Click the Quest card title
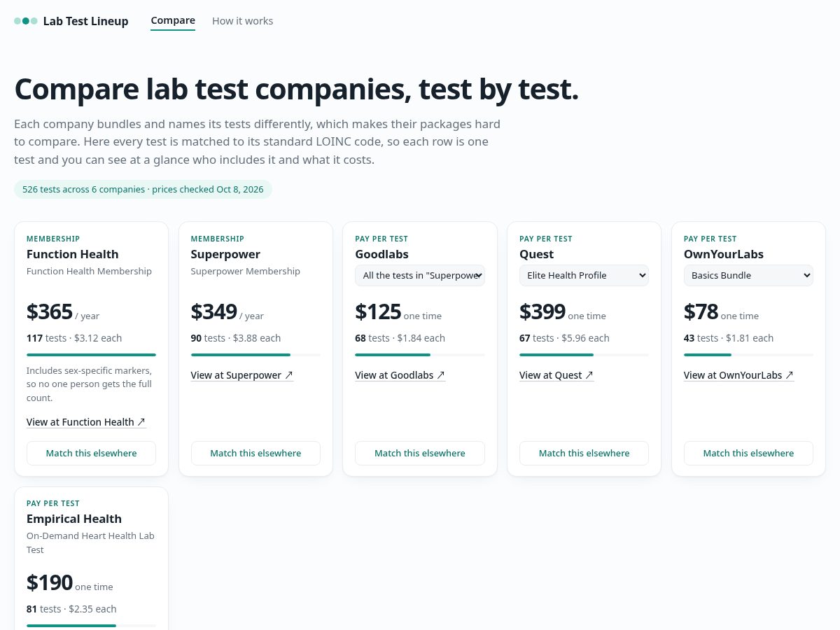 [537, 254]
